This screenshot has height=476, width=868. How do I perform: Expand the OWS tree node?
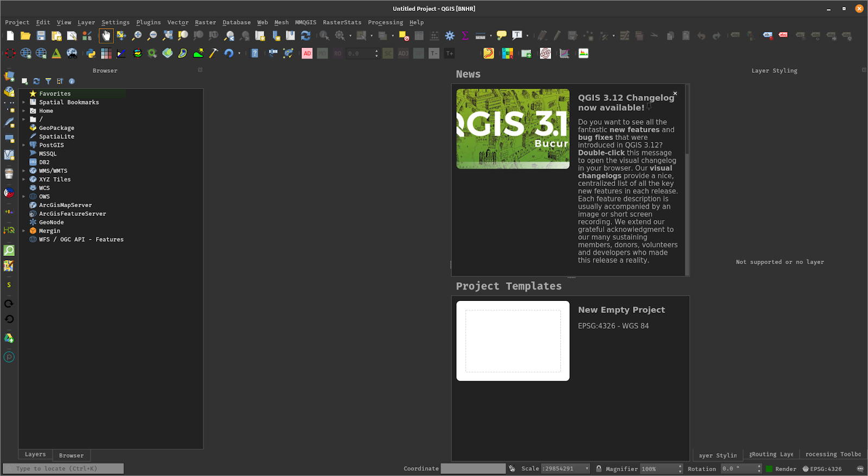[x=24, y=197]
